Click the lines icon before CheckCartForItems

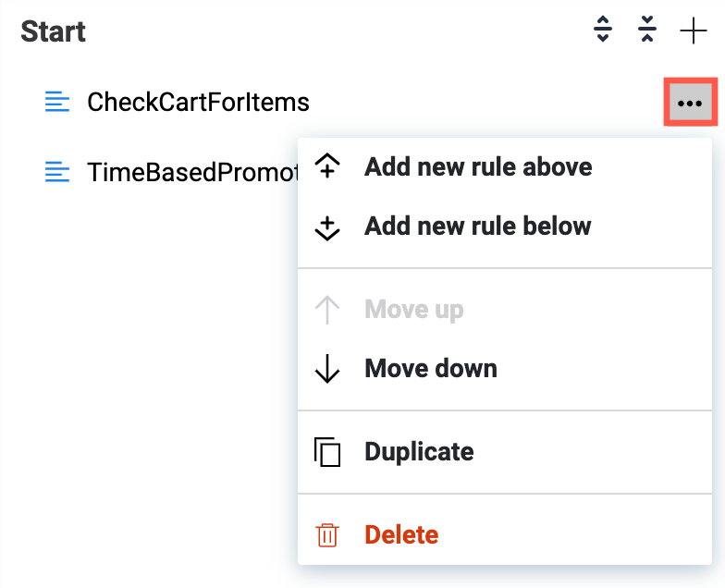coord(57,102)
